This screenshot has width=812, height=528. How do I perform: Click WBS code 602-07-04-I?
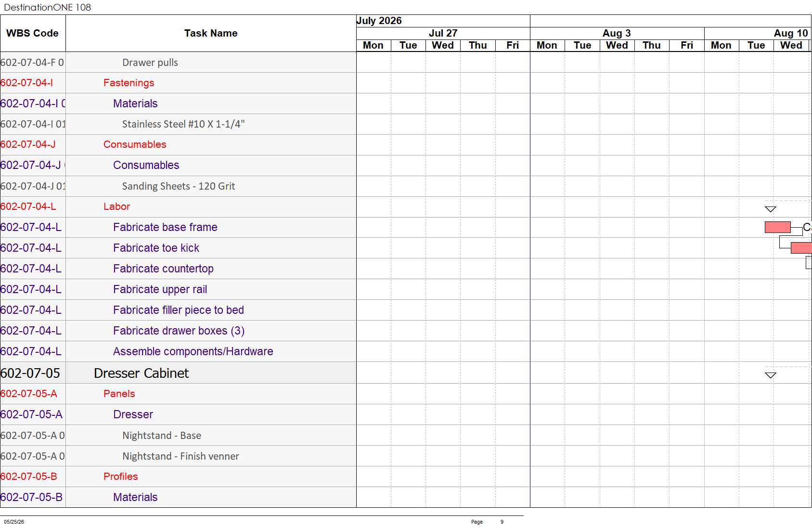coord(26,83)
